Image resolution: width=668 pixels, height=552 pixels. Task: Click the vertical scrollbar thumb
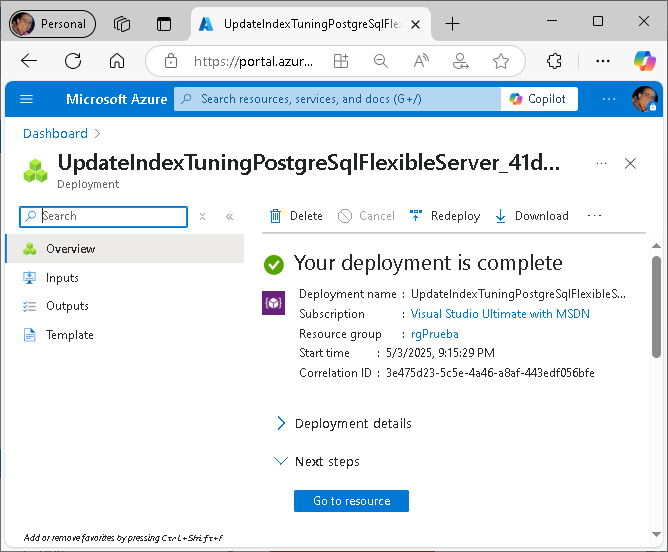point(656,307)
